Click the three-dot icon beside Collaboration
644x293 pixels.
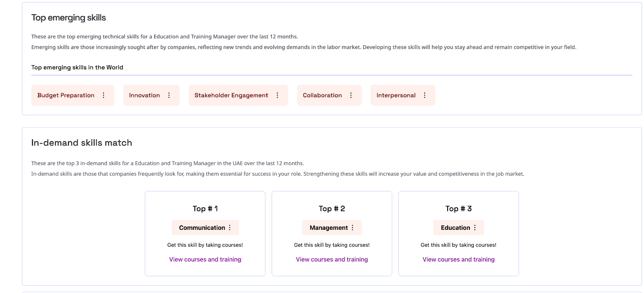coord(351,95)
